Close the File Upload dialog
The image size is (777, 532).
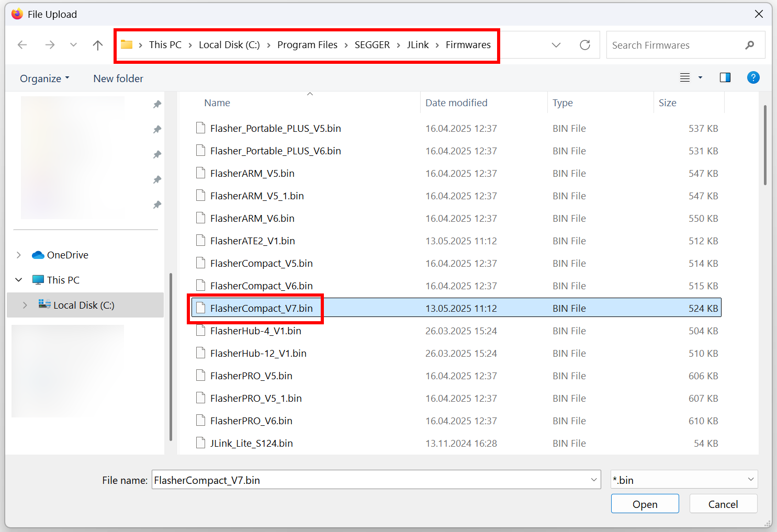tap(759, 14)
